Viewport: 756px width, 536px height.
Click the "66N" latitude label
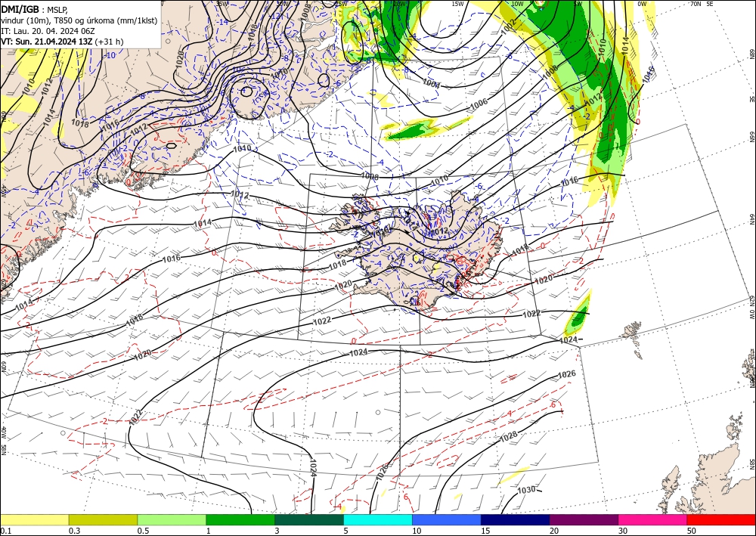click(752, 138)
